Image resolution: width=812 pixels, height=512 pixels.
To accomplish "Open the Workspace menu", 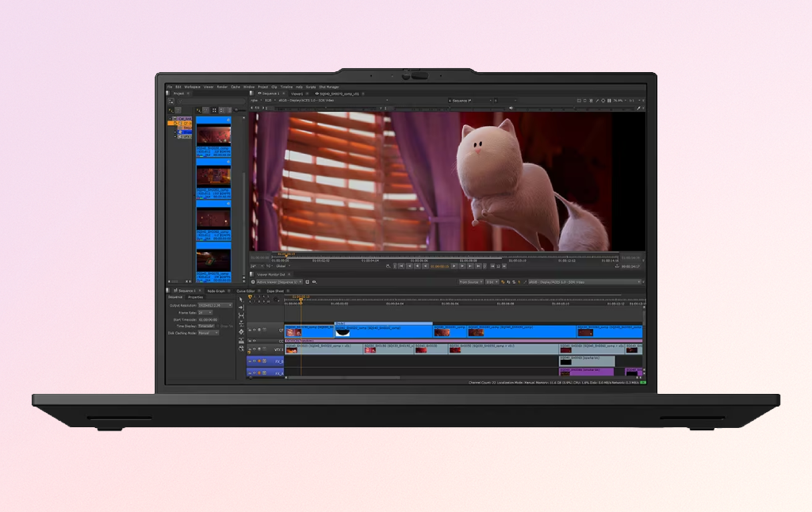I will 193,86.
